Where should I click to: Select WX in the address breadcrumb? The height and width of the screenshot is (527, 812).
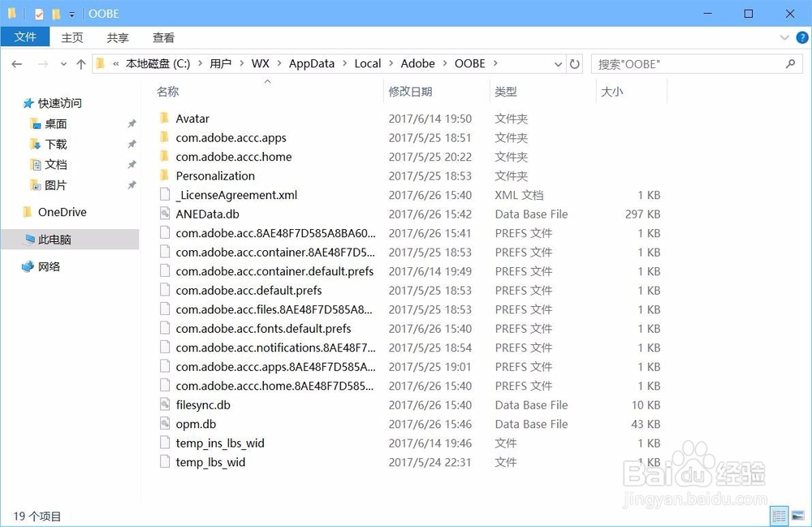coord(260,63)
